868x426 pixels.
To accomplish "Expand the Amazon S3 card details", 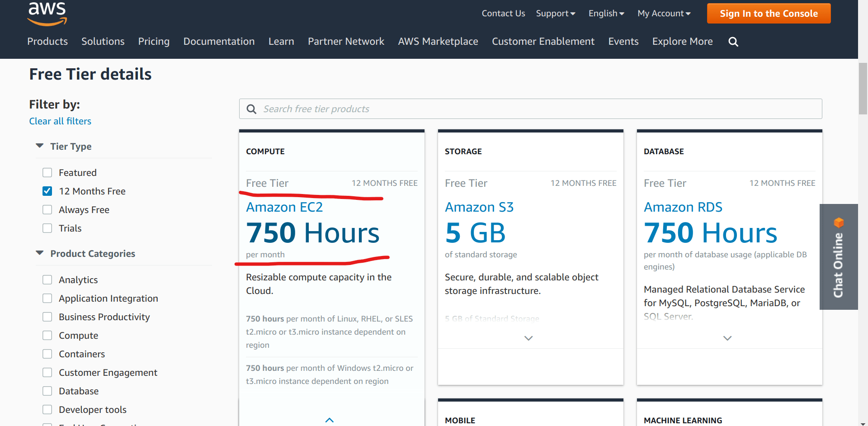I will point(528,338).
